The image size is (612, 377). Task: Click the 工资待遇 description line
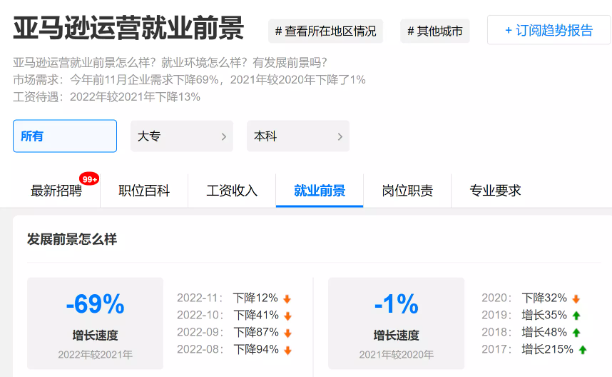[x=107, y=97]
